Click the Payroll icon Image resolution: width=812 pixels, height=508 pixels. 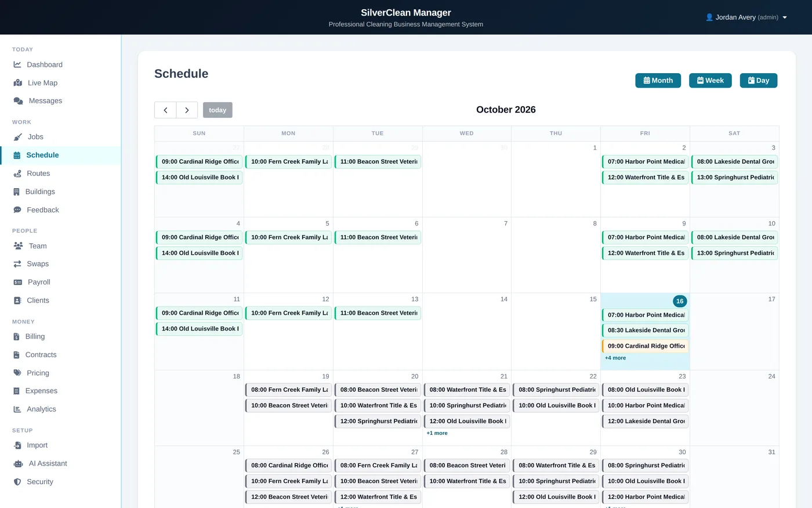18,282
